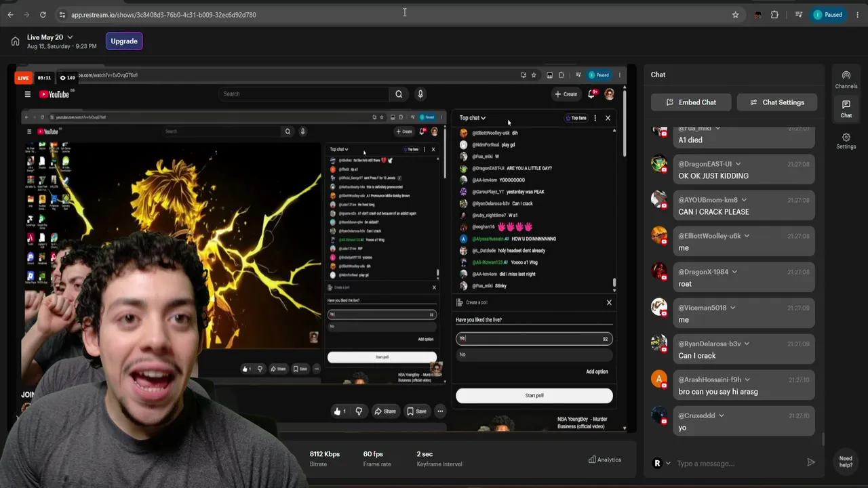868x488 pixels.
Task: Like the video with thumbs-up button
Action: click(x=340, y=411)
